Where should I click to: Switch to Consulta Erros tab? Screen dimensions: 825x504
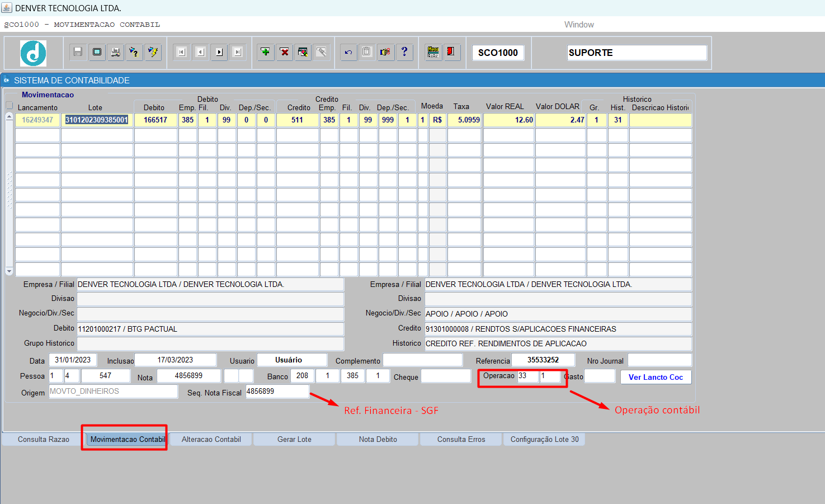click(461, 439)
